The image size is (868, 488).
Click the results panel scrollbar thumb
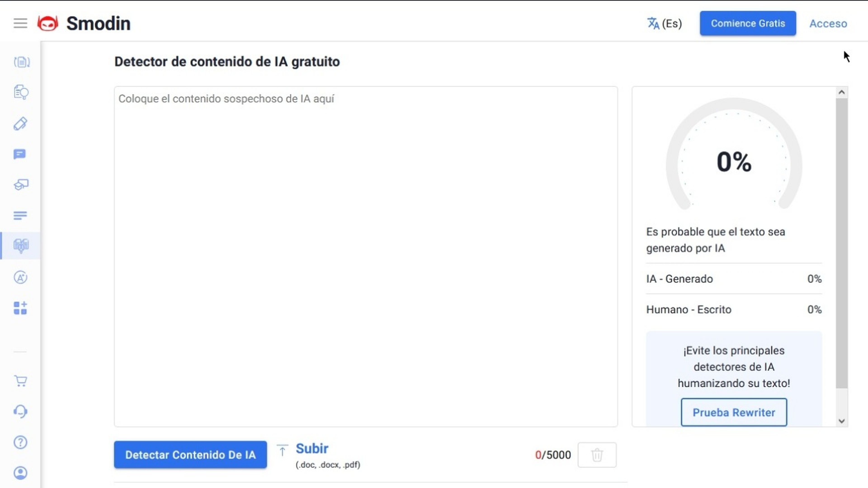click(842, 243)
